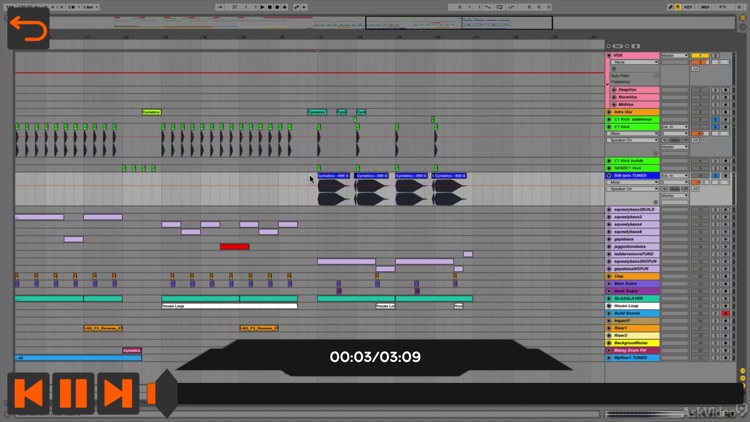
Task: Collapse the 808 tails TUNED track
Action: pos(609,176)
